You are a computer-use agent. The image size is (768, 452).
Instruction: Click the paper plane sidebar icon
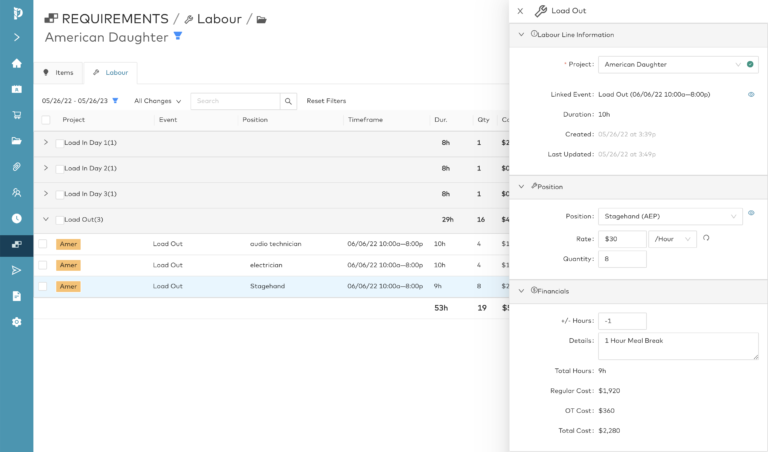[16, 270]
